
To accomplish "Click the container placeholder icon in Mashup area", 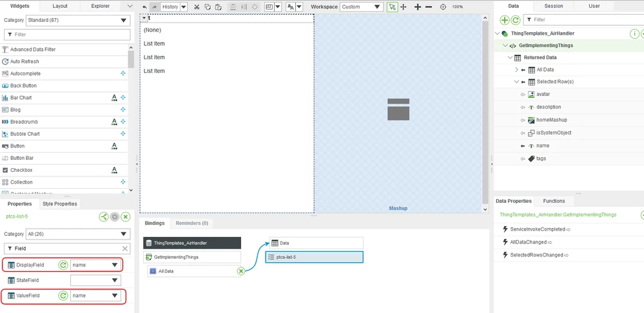I will point(398,109).
